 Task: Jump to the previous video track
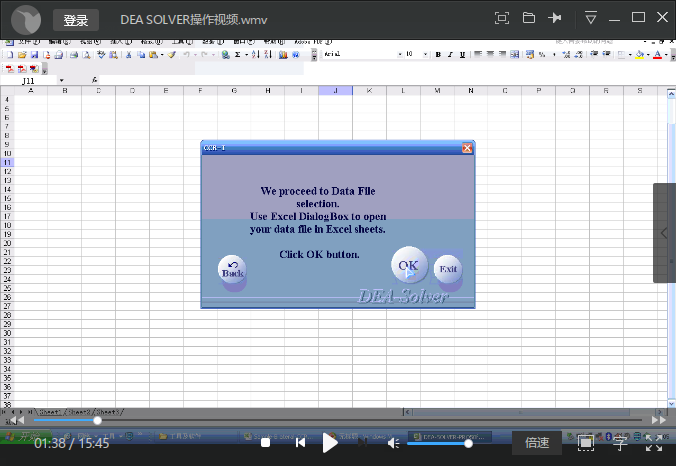coord(299,442)
